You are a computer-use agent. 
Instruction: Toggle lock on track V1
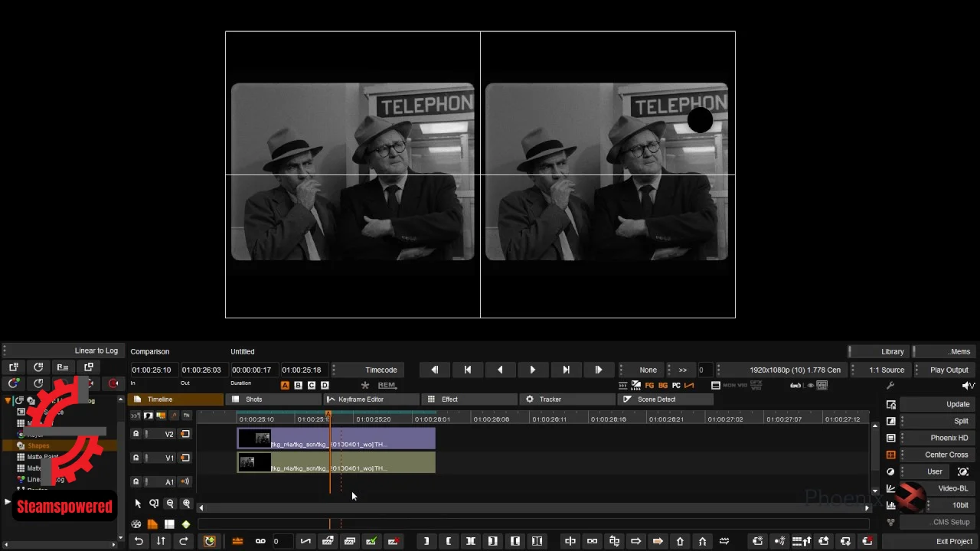pos(136,458)
